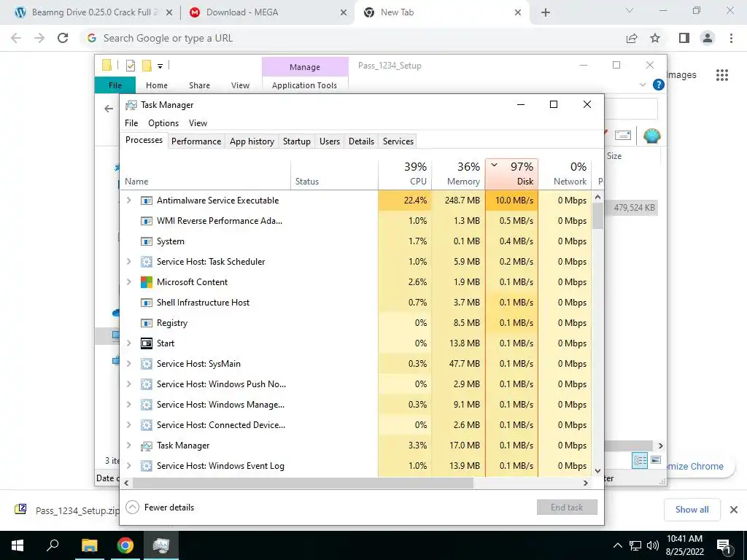Click the Task Manager title bar icon
Image resolution: width=747 pixels, height=560 pixels.
[131, 105]
